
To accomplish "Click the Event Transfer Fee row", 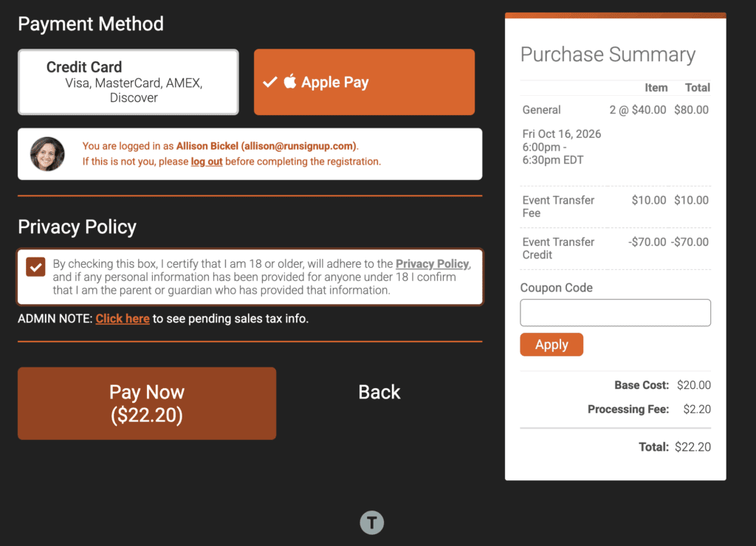I will pos(558,206).
